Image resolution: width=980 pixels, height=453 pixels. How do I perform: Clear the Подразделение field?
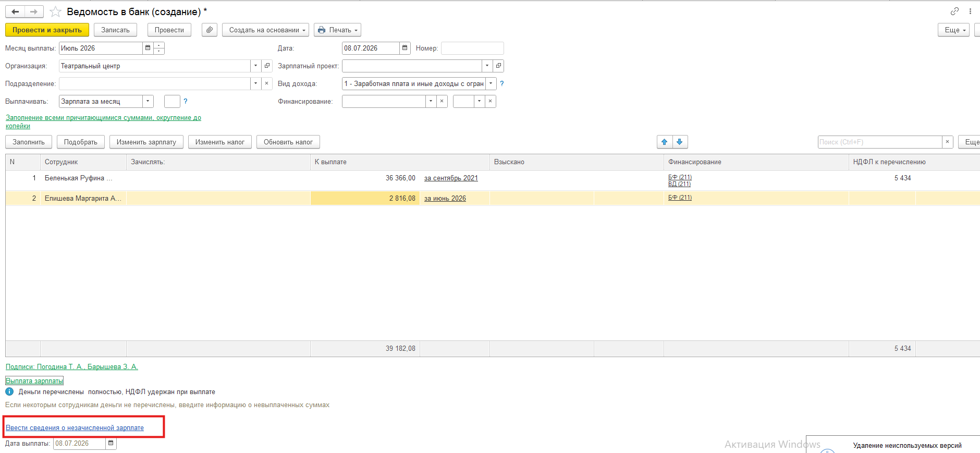(x=267, y=83)
